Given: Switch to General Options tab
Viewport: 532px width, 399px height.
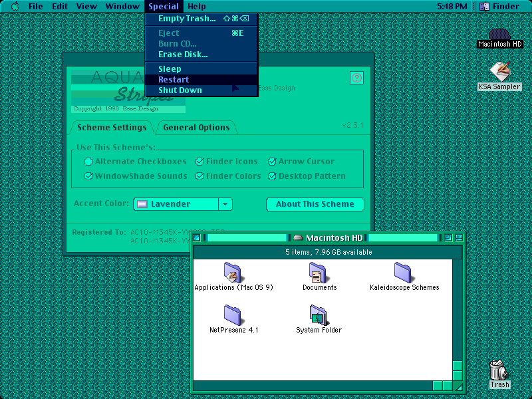Looking at the screenshot, I should tap(196, 128).
